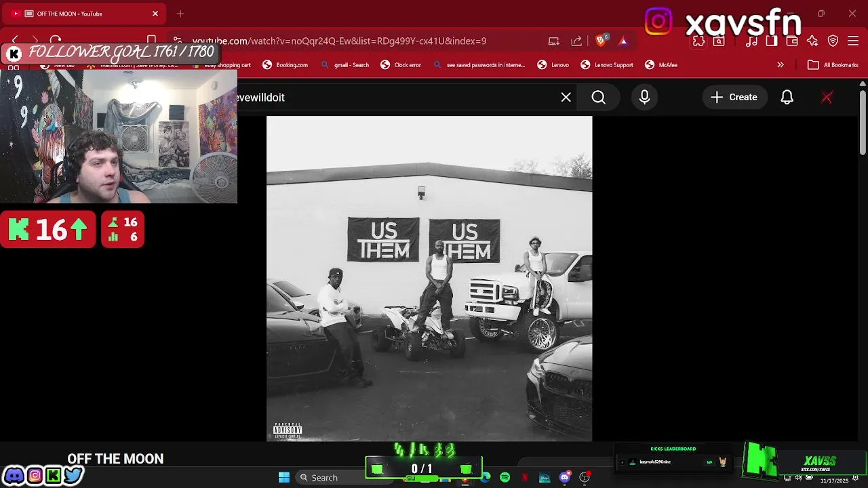The width and height of the screenshot is (868, 488).
Task: Share this page using the share icon
Action: click(576, 41)
